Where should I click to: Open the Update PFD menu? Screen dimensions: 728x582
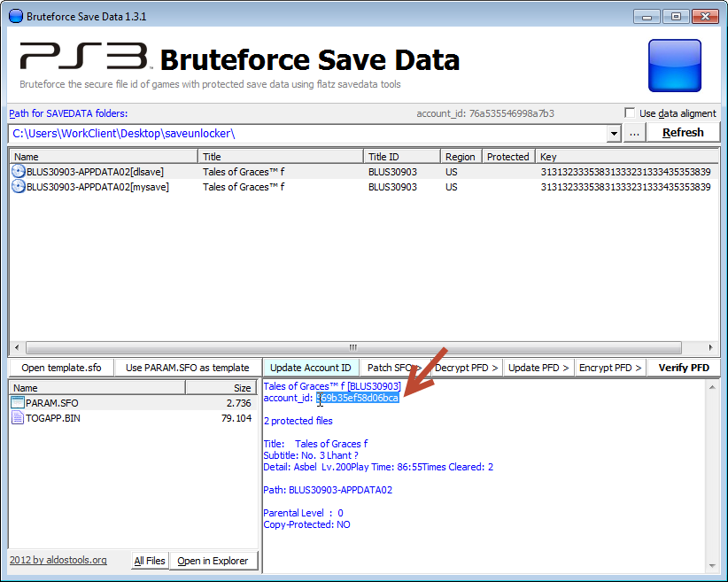538,368
